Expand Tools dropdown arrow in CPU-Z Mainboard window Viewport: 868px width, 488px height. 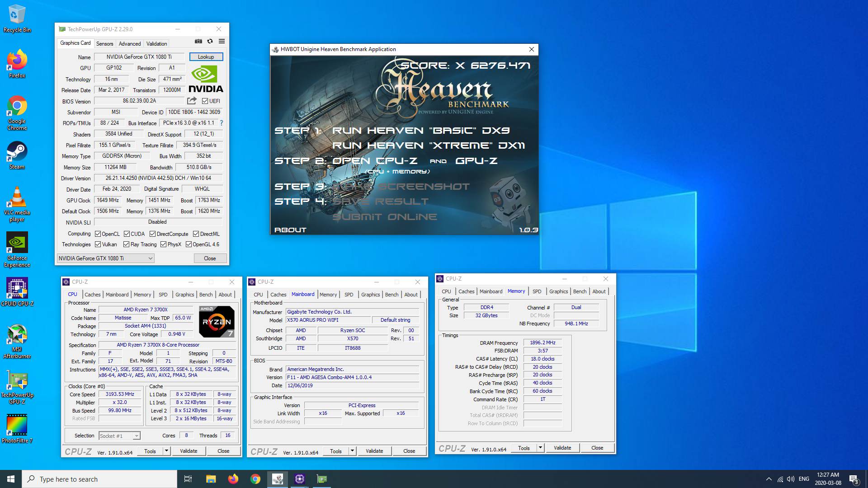point(352,451)
